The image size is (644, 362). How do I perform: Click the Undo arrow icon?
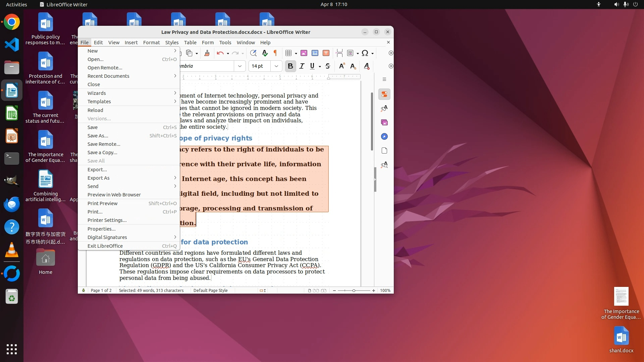pos(220,53)
